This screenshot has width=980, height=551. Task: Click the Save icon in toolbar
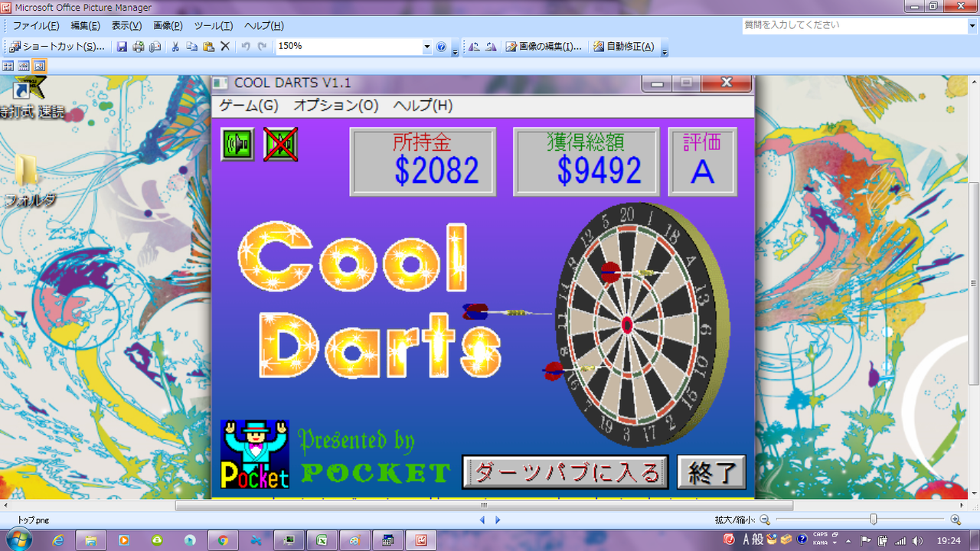click(122, 47)
